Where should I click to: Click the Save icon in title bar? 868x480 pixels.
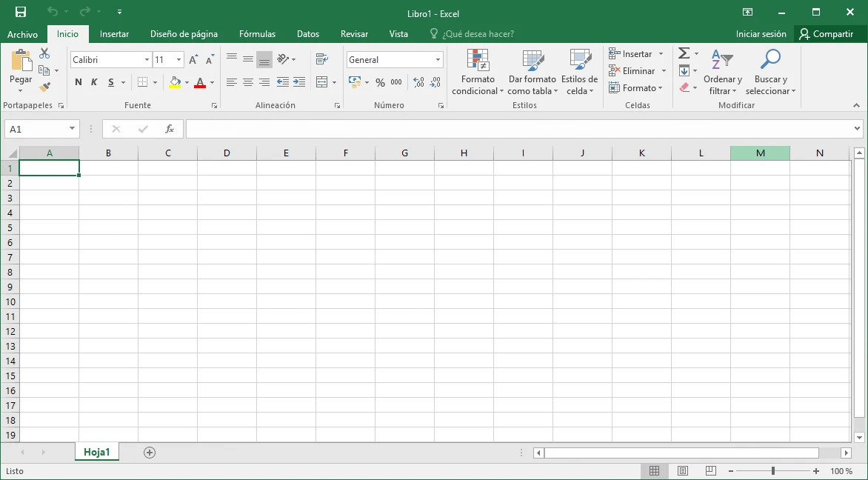21,12
